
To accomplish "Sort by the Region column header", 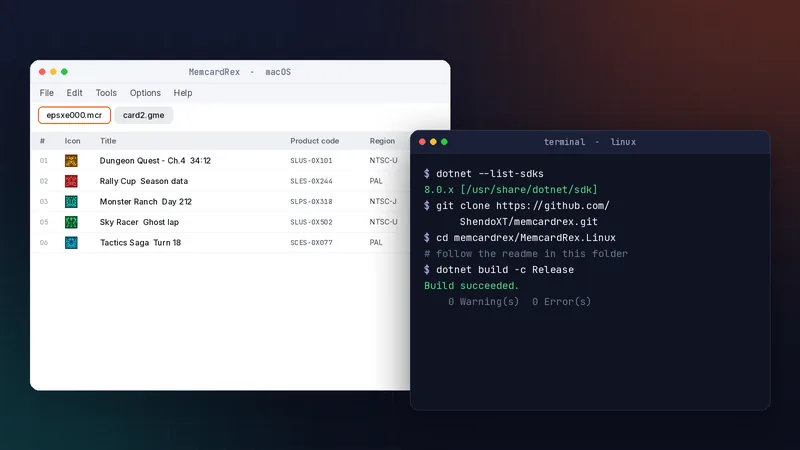I will click(382, 141).
